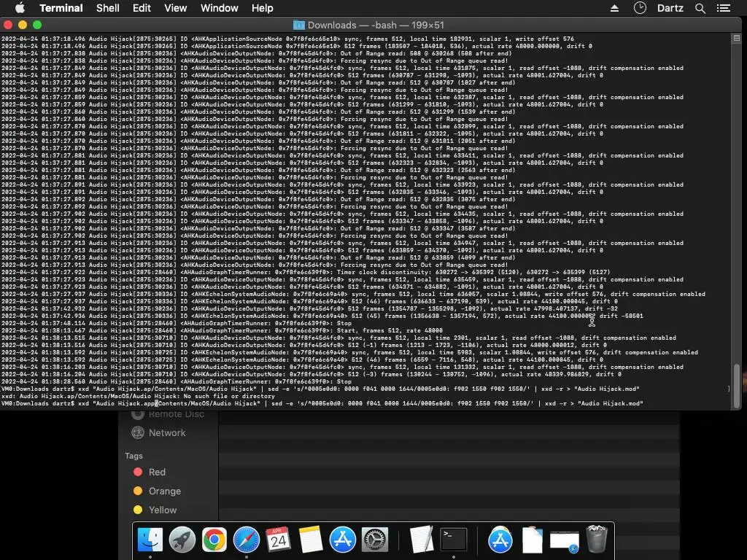The width and height of the screenshot is (747, 560).
Task: Select the Orange tag label in Finder
Action: (165, 491)
